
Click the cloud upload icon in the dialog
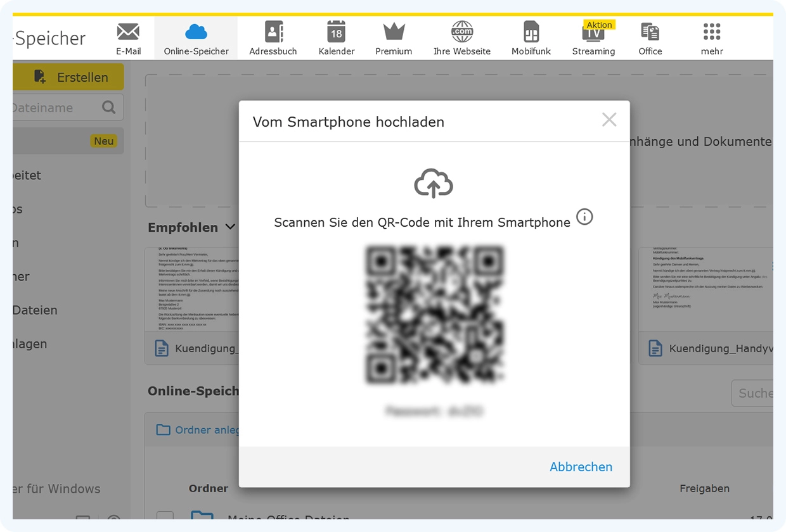(434, 184)
